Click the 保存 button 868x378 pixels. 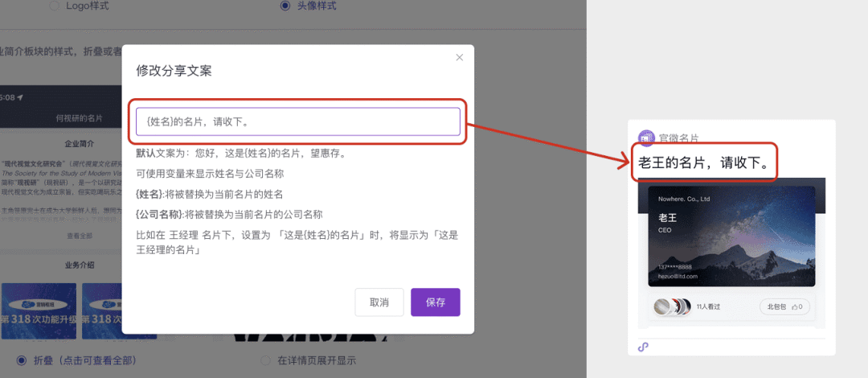[x=435, y=302]
